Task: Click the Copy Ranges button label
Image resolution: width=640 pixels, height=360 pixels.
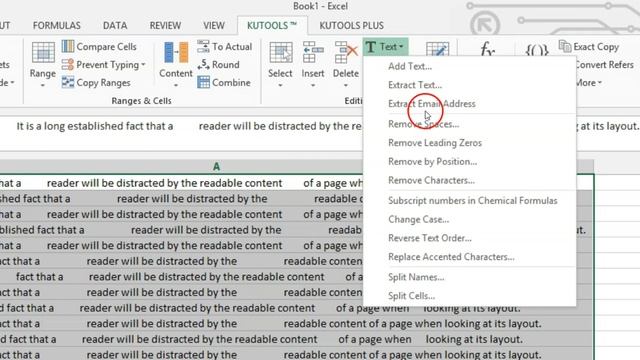Action: 104,82
